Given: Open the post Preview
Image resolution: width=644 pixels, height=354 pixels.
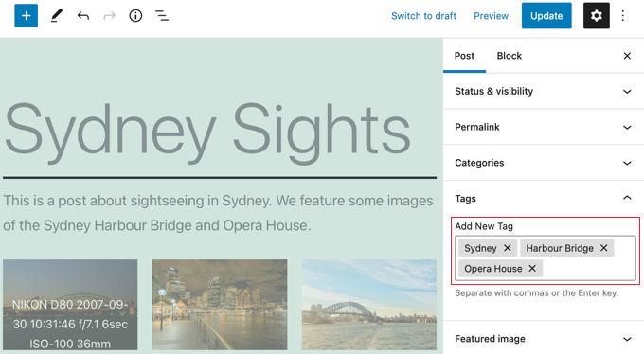Looking at the screenshot, I should click(x=491, y=16).
